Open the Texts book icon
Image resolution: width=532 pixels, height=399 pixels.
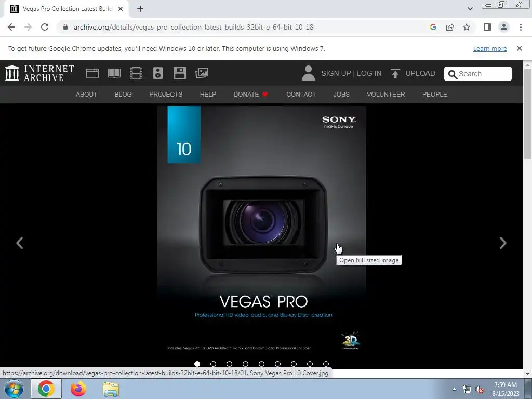[114, 73]
